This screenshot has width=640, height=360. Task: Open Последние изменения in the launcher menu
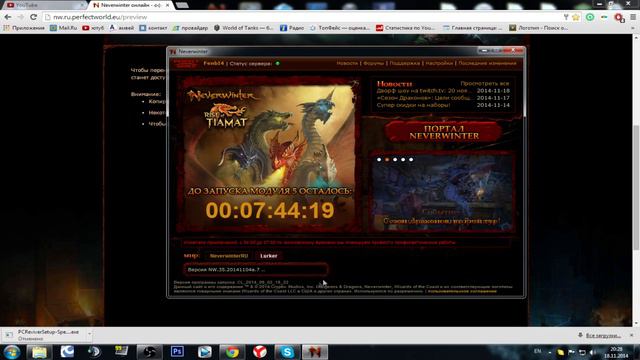(x=487, y=63)
